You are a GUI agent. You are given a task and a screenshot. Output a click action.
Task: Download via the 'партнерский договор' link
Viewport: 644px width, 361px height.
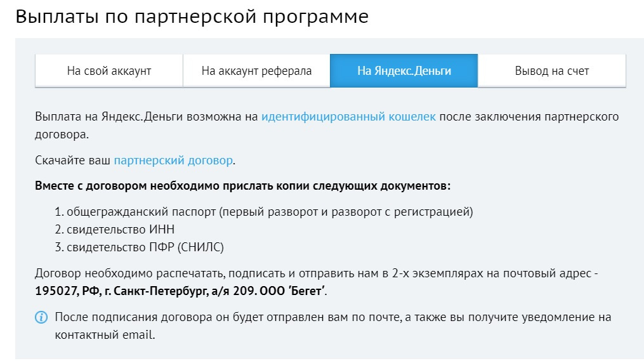pos(173,161)
